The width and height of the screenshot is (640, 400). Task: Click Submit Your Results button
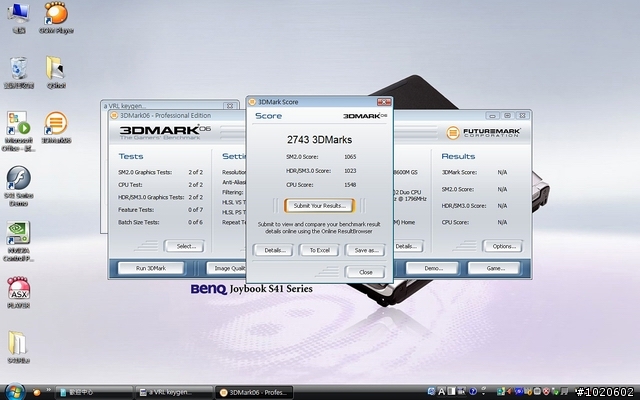320,206
